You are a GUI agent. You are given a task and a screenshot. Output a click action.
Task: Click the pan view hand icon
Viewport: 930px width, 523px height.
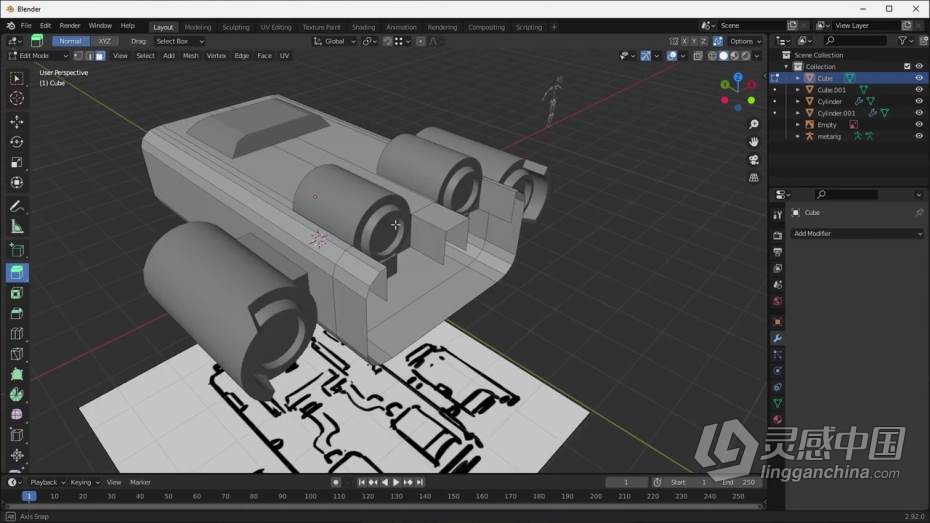754,142
